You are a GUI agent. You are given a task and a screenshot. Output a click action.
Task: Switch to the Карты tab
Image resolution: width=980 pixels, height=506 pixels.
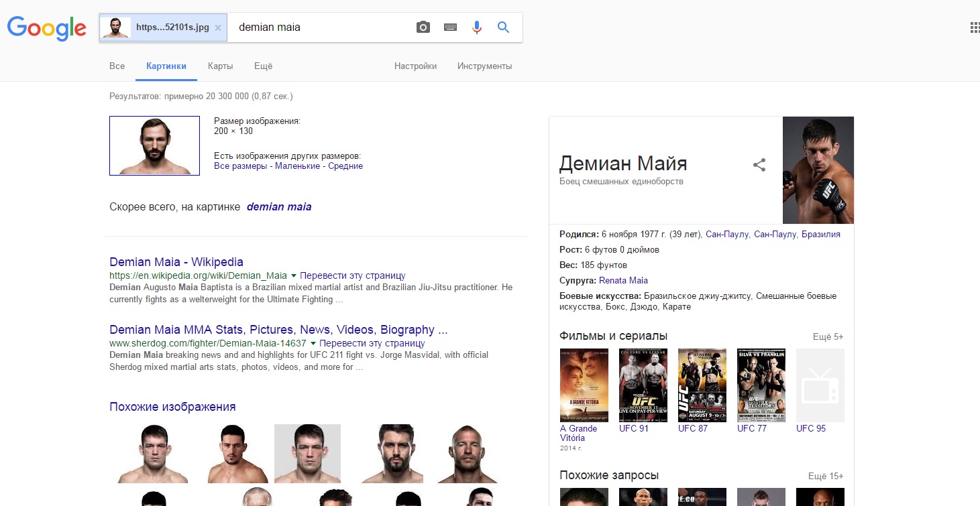click(x=221, y=66)
